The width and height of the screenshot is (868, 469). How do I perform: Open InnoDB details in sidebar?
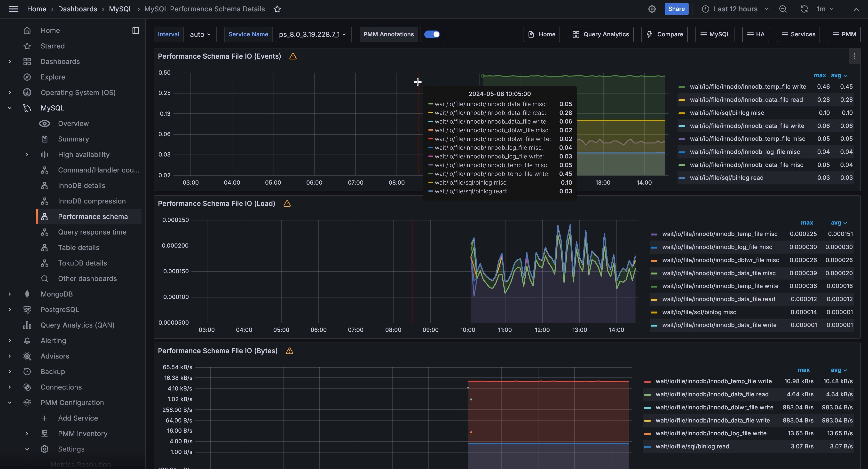pyautogui.click(x=81, y=186)
